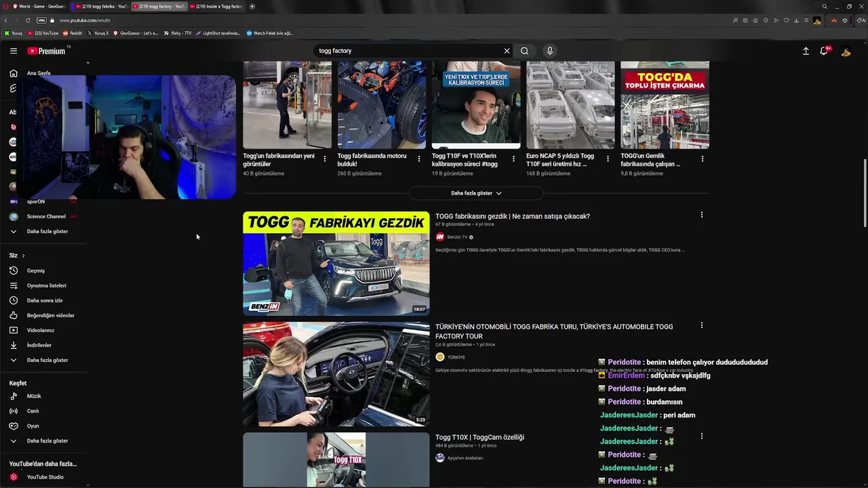
Task: Open the LightShot bookmark
Action: 218,33
